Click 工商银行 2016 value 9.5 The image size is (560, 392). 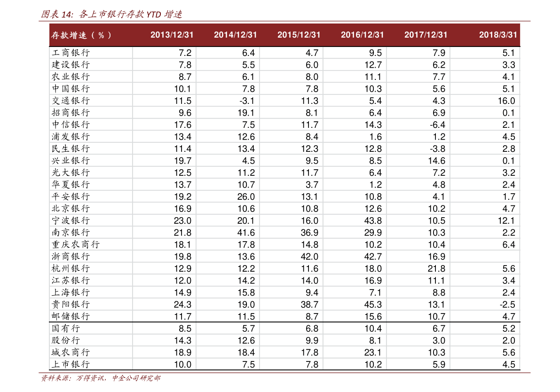pos(375,53)
